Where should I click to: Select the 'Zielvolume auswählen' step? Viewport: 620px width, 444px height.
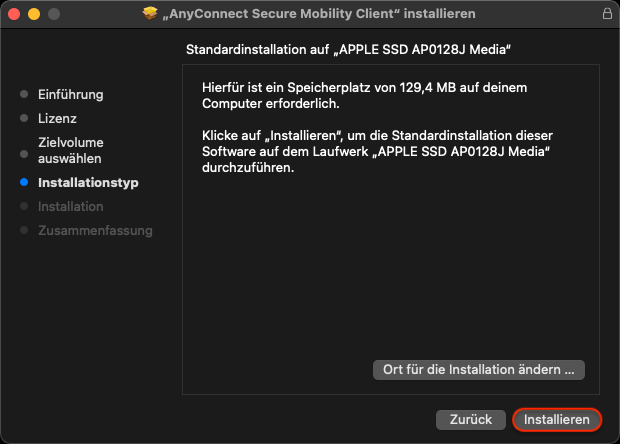coord(71,151)
